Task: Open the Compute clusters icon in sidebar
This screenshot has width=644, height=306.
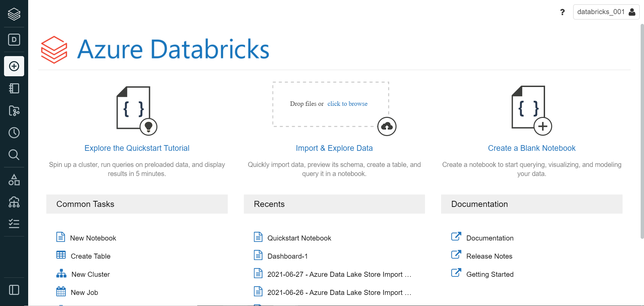Action: (x=14, y=202)
